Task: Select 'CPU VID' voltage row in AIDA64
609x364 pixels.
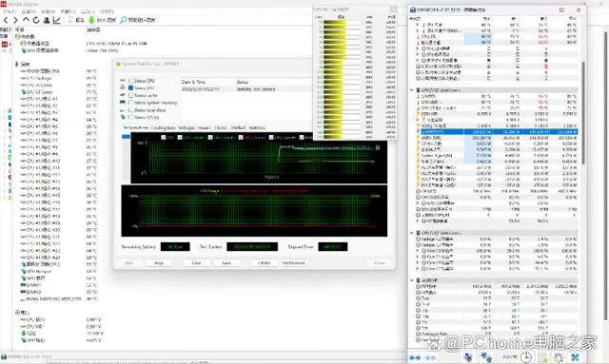Action: pos(34,327)
